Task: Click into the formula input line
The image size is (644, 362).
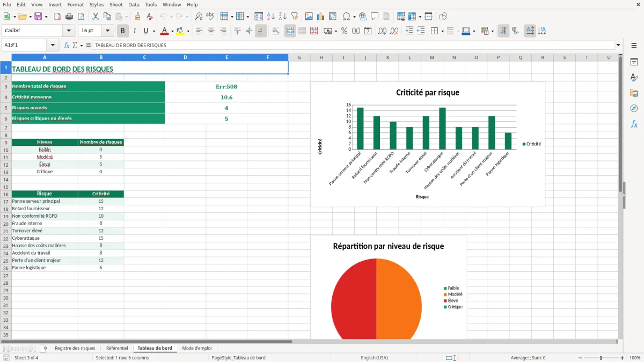Action: (x=353, y=45)
